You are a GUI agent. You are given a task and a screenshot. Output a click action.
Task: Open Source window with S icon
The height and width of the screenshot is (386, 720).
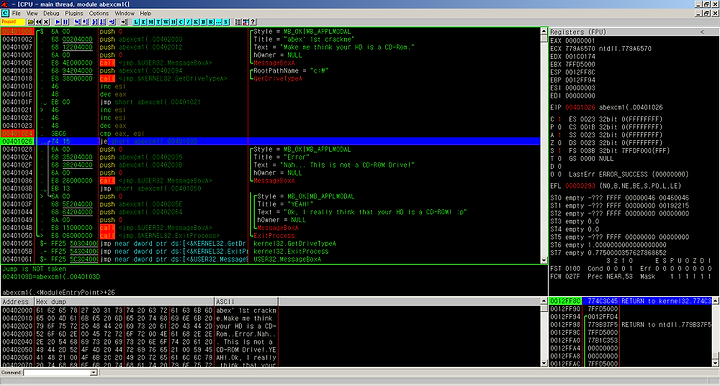(226, 22)
